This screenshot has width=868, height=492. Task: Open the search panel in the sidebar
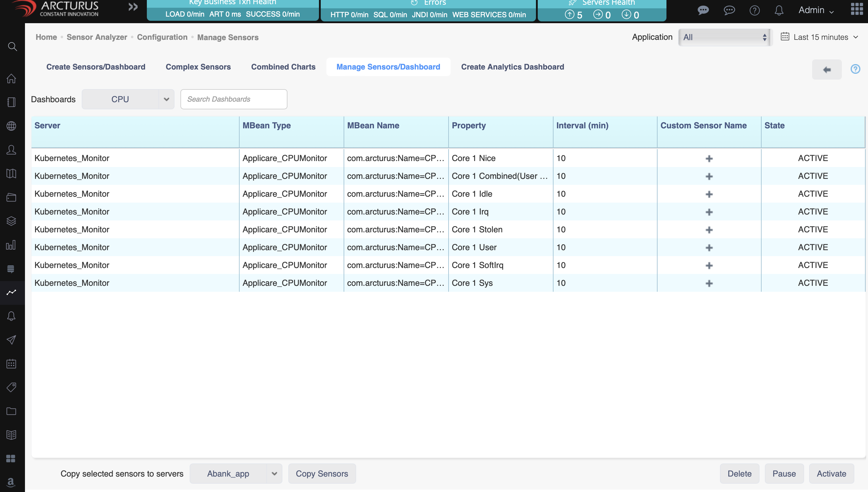coord(12,46)
